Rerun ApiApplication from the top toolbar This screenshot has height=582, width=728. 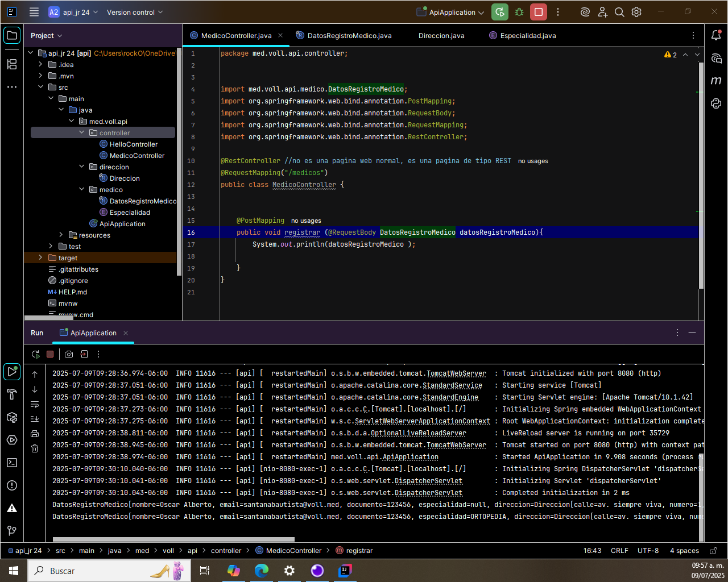click(x=500, y=12)
